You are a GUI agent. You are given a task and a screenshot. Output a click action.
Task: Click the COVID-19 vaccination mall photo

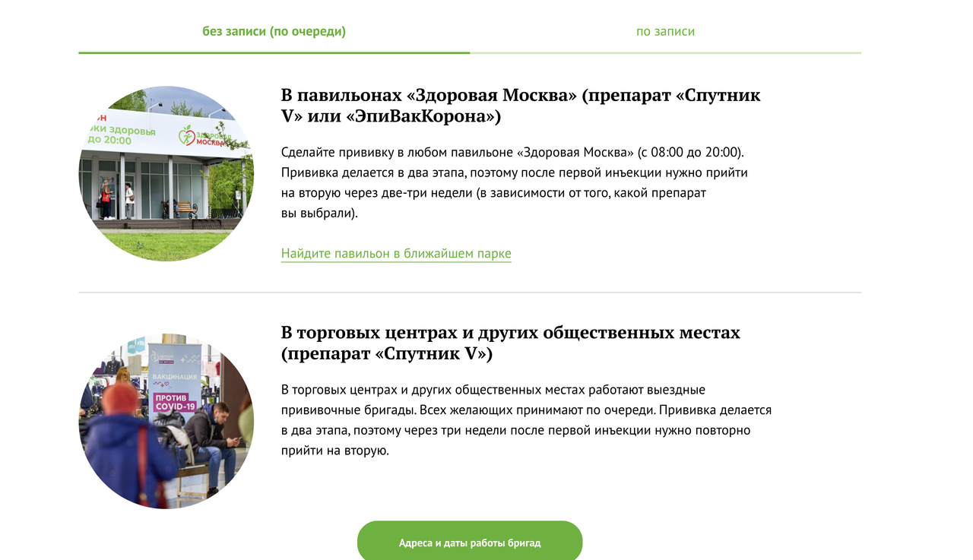[x=166, y=421]
